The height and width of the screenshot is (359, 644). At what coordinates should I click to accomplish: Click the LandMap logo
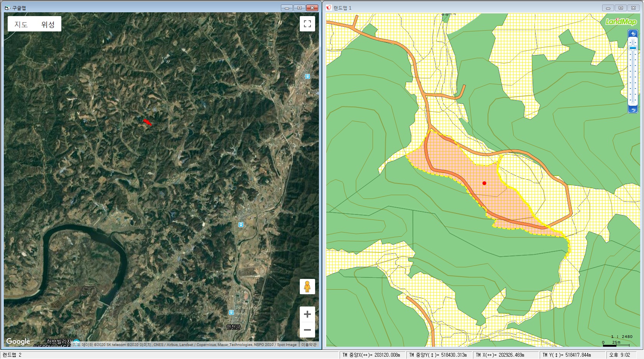621,22
